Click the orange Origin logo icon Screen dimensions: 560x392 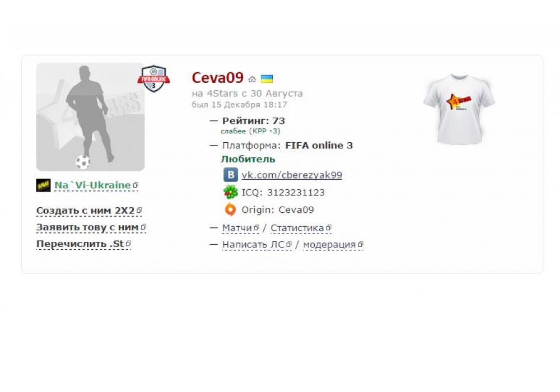pyautogui.click(x=231, y=209)
